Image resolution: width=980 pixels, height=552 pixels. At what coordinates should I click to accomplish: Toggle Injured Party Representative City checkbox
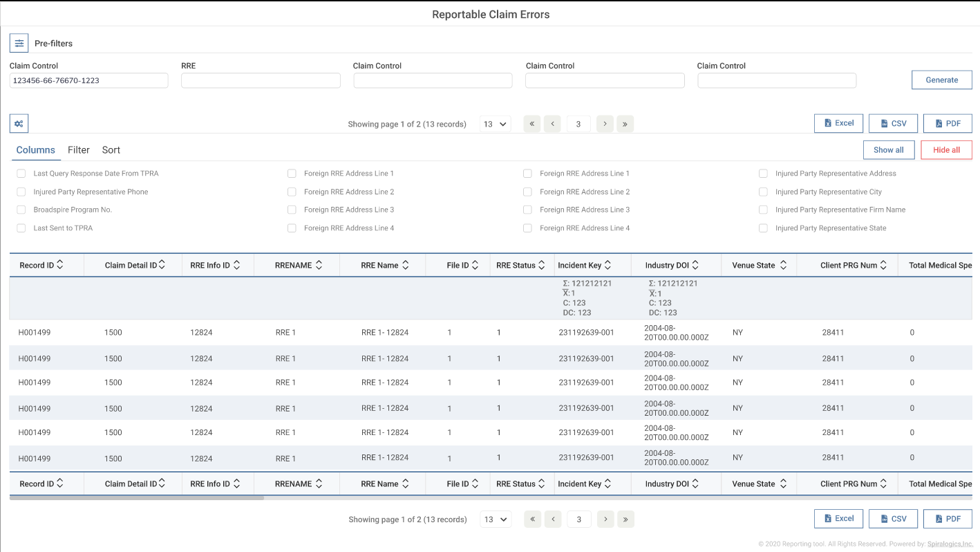763,192
